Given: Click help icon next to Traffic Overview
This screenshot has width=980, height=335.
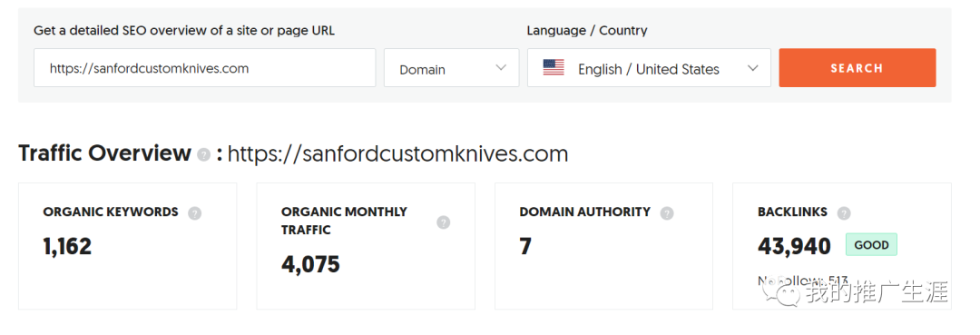Looking at the screenshot, I should pyautogui.click(x=203, y=154).
